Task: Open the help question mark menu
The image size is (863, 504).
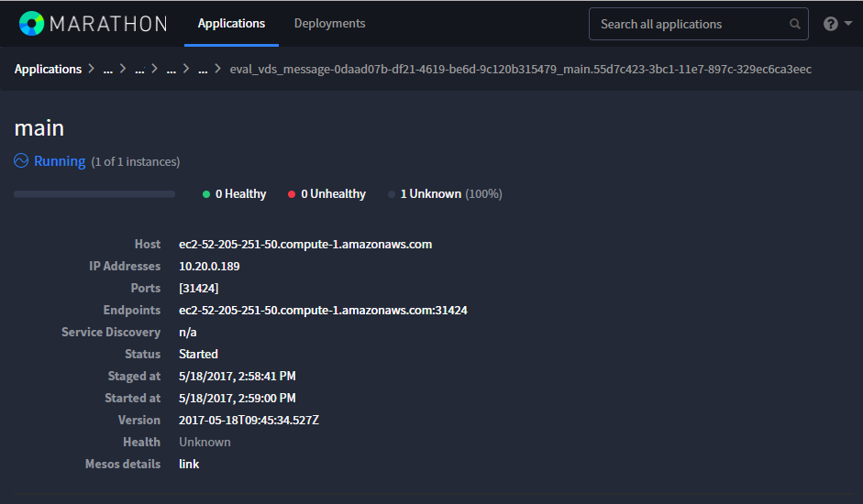Action: 831,24
